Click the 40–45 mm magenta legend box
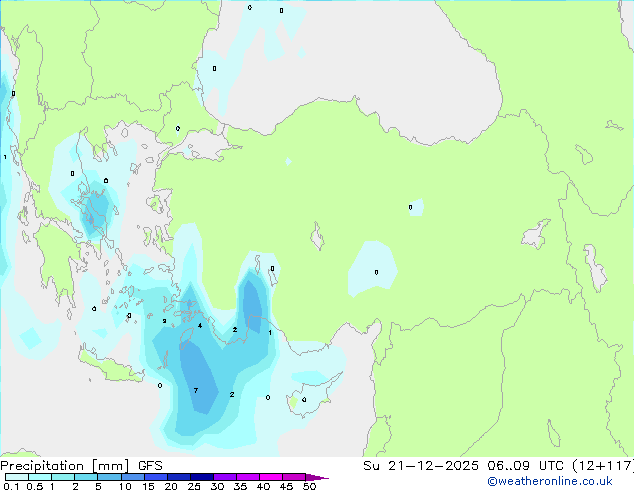634x490 pixels. tap(271, 477)
